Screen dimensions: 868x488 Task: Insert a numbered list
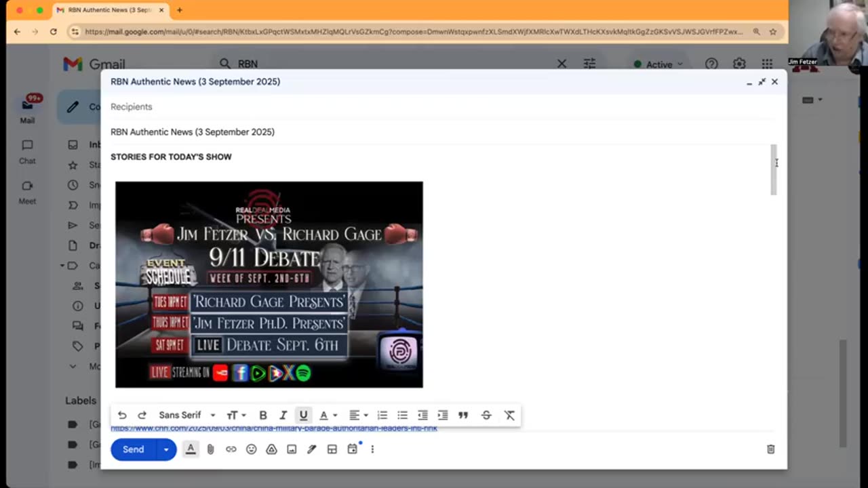tap(382, 415)
